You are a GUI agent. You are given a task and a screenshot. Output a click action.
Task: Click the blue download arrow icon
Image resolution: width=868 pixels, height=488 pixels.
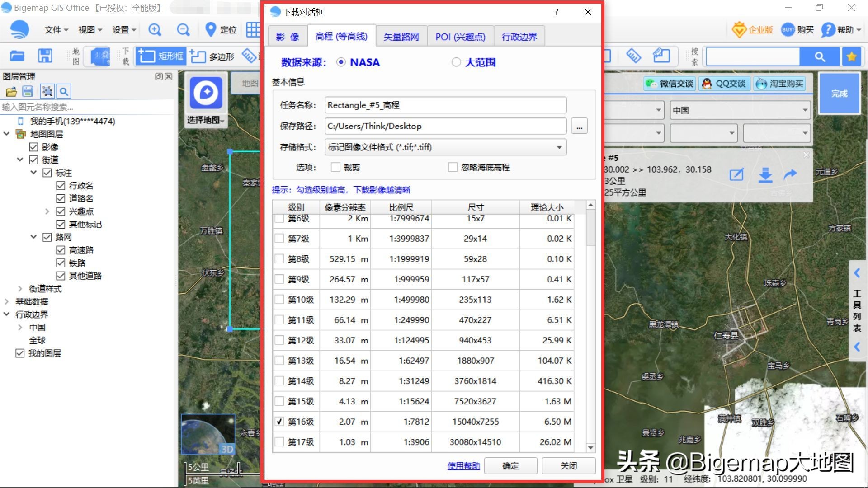pyautogui.click(x=765, y=174)
